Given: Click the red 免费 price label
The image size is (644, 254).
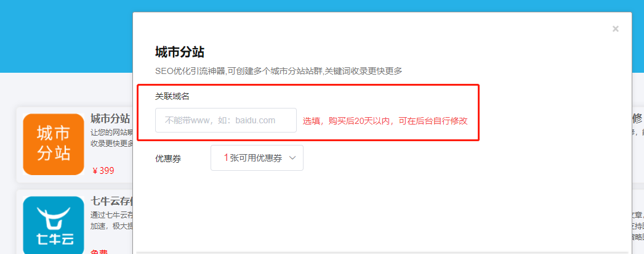Looking at the screenshot, I should [100, 252].
